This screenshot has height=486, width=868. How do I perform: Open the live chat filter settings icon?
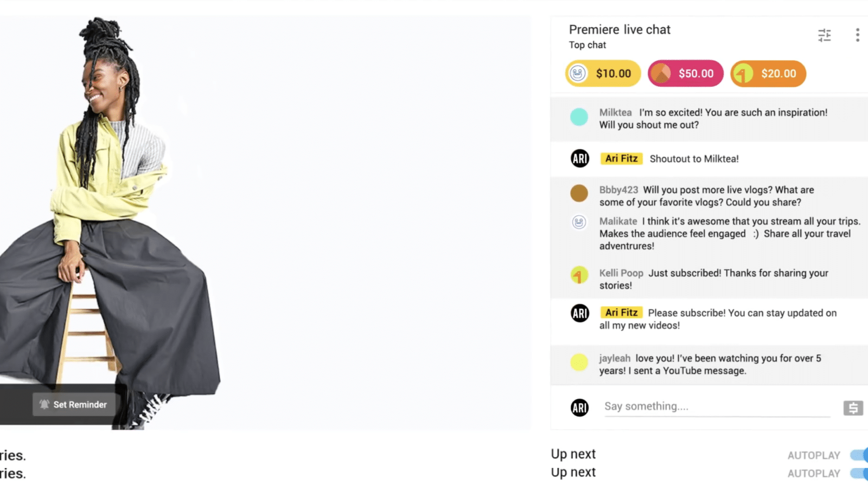pyautogui.click(x=824, y=35)
